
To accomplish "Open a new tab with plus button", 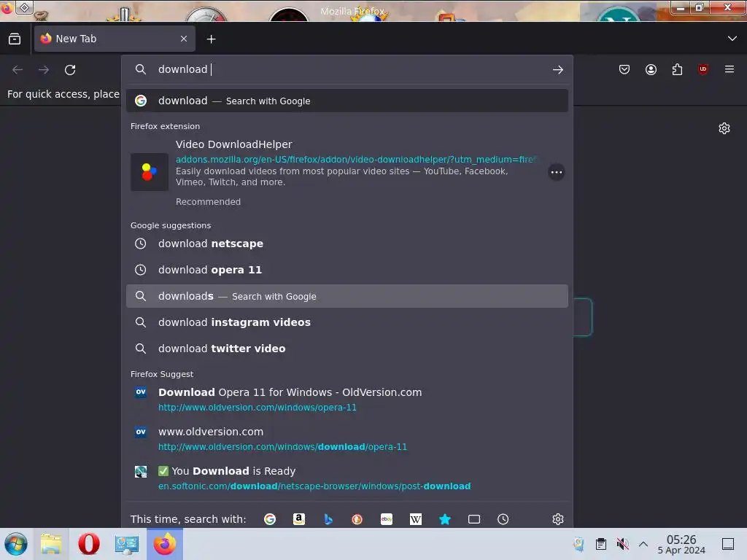I will pos(211,39).
